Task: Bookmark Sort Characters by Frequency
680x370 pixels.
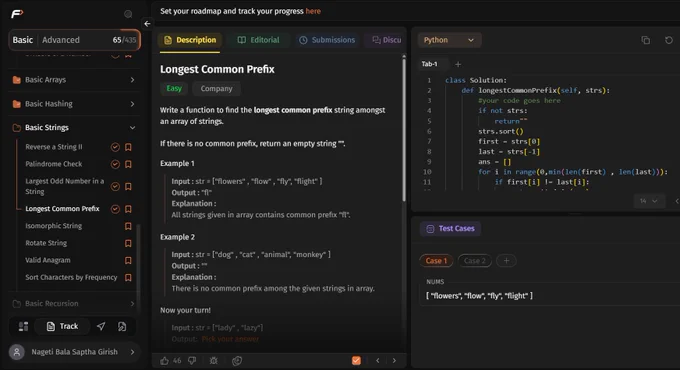Action: (128, 278)
